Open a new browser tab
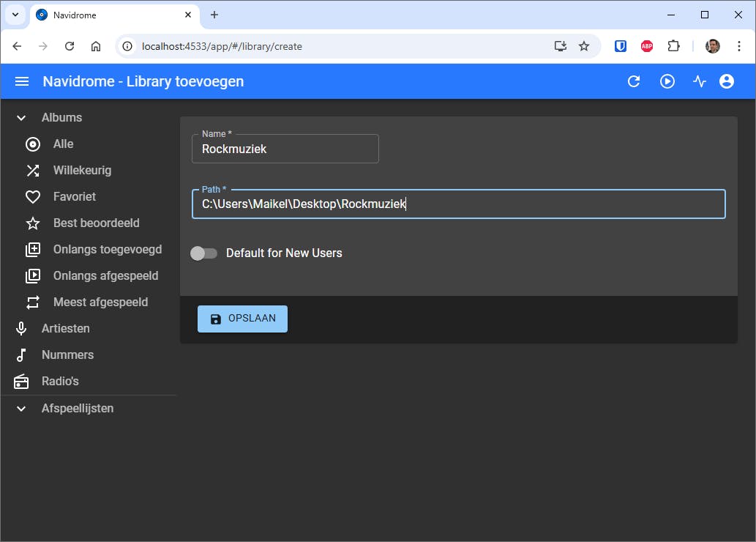This screenshot has height=542, width=756. [214, 15]
